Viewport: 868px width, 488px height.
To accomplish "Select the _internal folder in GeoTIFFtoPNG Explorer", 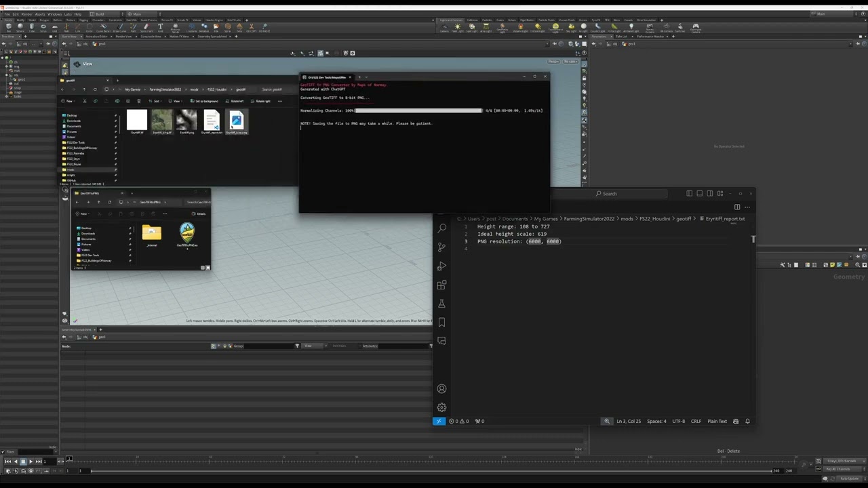I will point(151,236).
